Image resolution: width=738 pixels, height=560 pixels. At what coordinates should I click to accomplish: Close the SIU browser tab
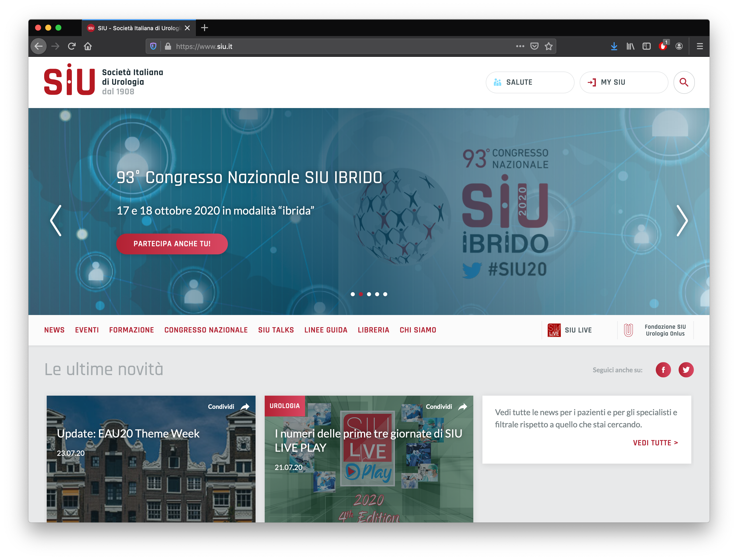pyautogui.click(x=188, y=28)
